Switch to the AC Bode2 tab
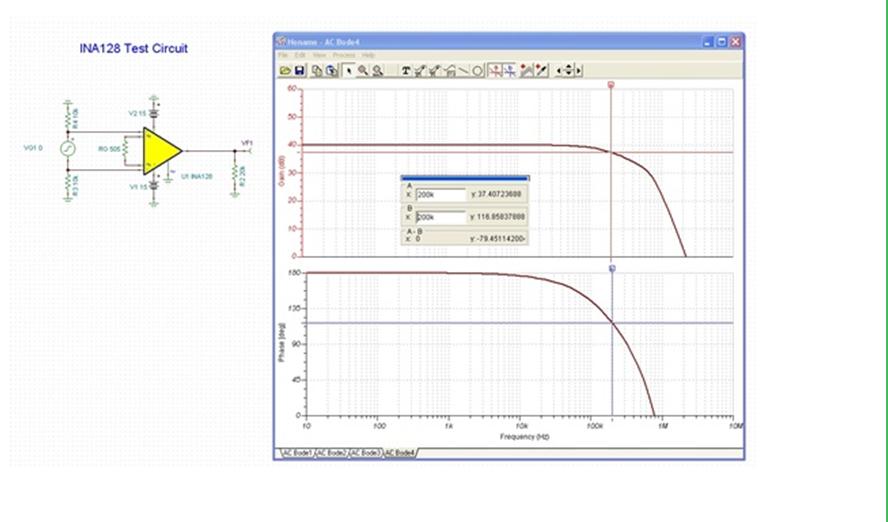The image size is (888, 522). point(331,453)
